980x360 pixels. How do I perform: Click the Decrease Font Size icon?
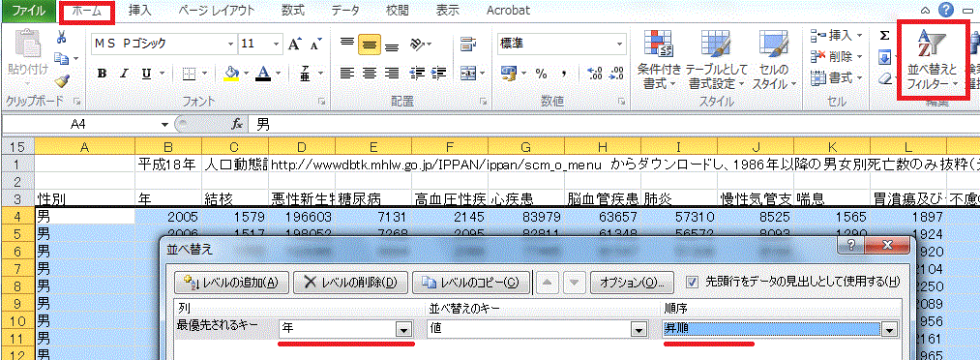[315, 44]
